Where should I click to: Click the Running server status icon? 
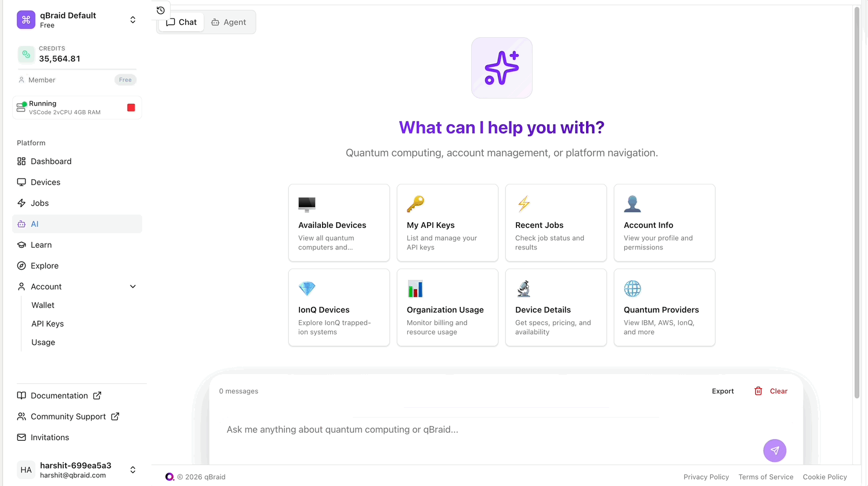(x=21, y=107)
